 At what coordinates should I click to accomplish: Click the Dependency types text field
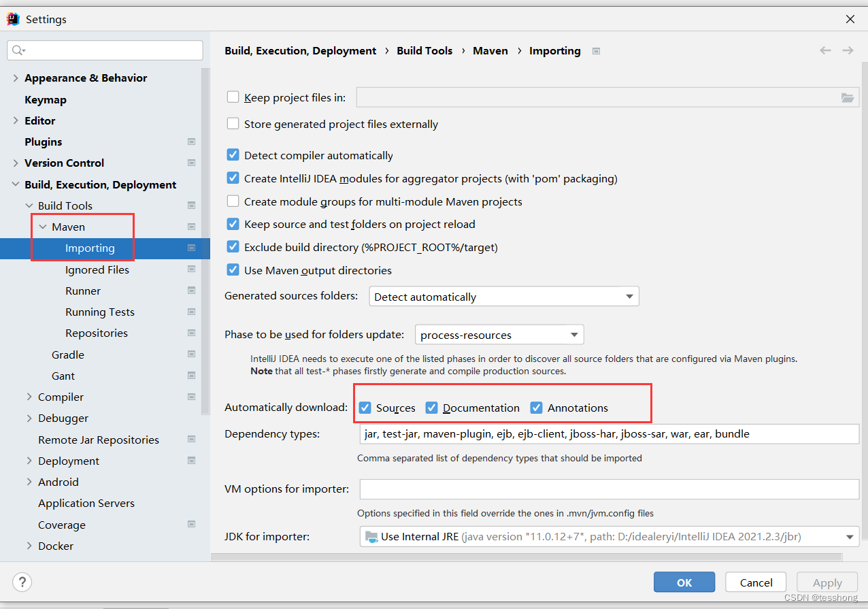[x=610, y=433]
